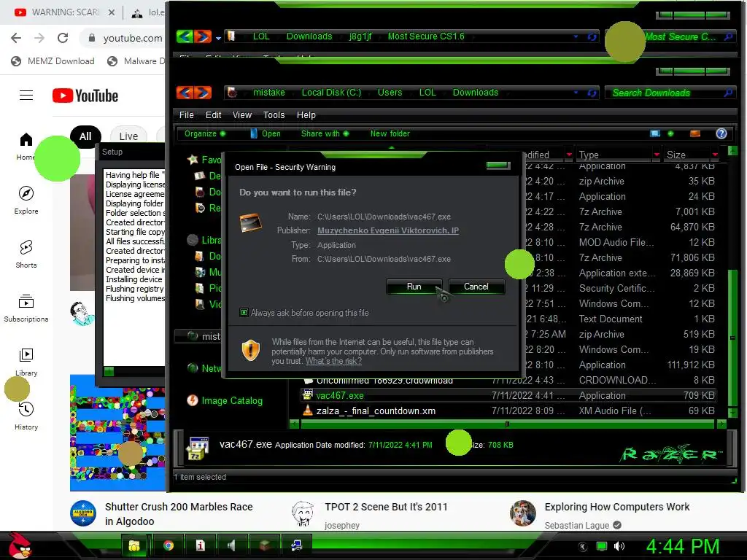The height and width of the screenshot is (560, 747).
Task: Go forward in the Downloads explorer window
Action: click(x=203, y=93)
